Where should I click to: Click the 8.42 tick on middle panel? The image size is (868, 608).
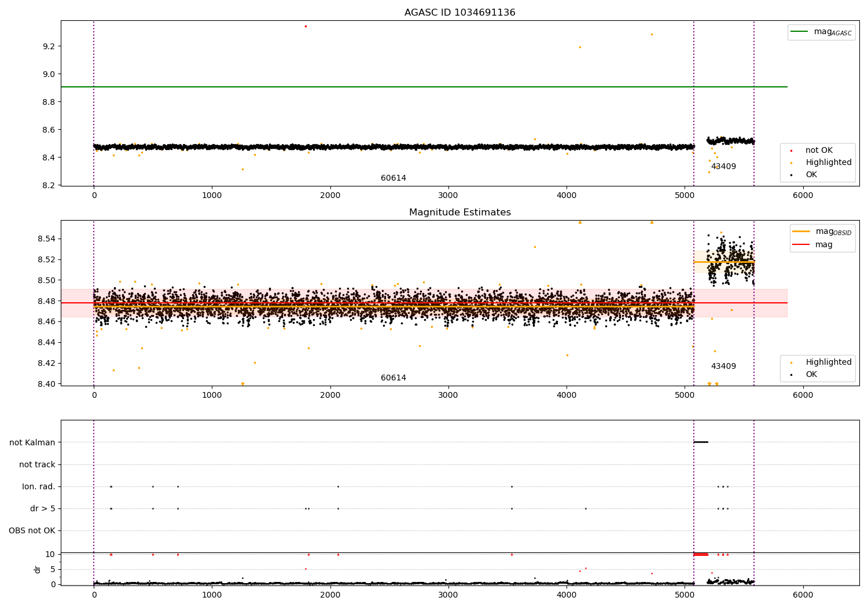(x=46, y=363)
